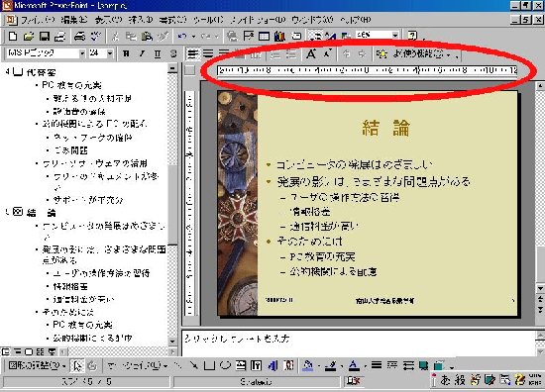Increase the font size with large A
Viewport: 545px width, 392px height.
tap(311, 53)
